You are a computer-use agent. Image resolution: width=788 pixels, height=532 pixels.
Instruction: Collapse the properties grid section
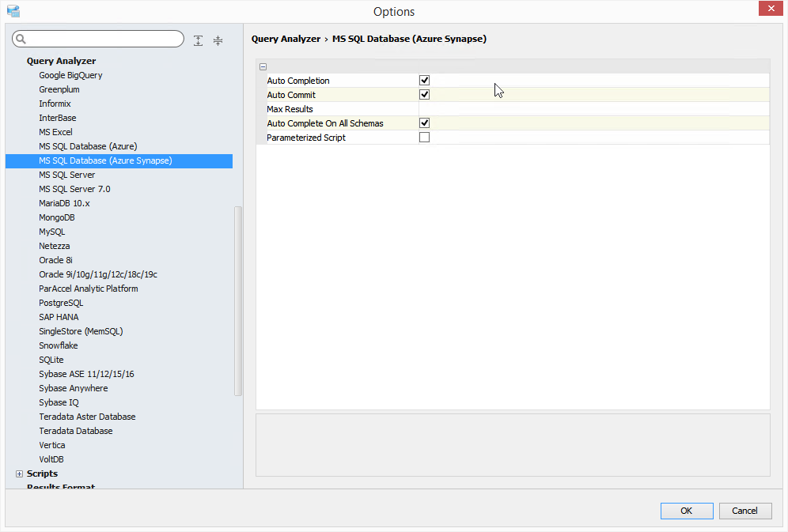pyautogui.click(x=263, y=66)
